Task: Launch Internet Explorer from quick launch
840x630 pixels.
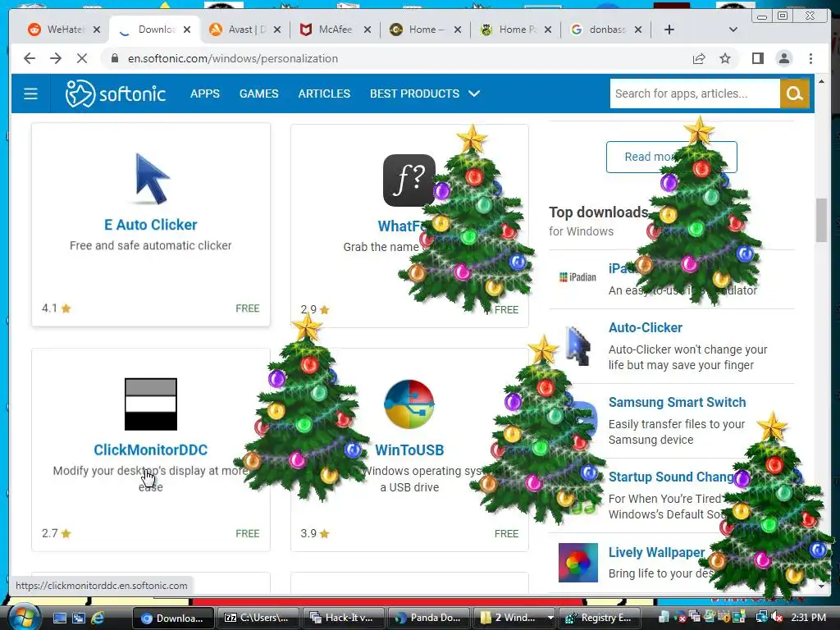Action: [x=98, y=618]
